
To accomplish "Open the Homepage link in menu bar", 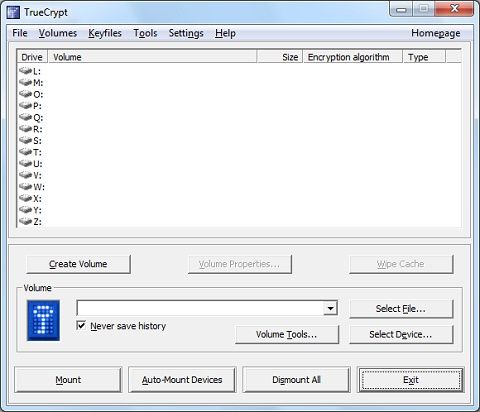I will (x=436, y=33).
